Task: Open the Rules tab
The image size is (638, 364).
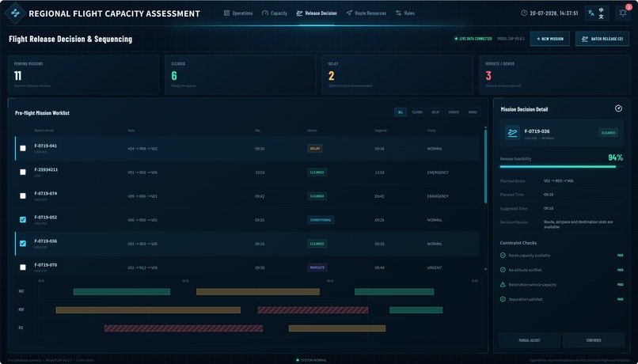Action: click(404, 13)
